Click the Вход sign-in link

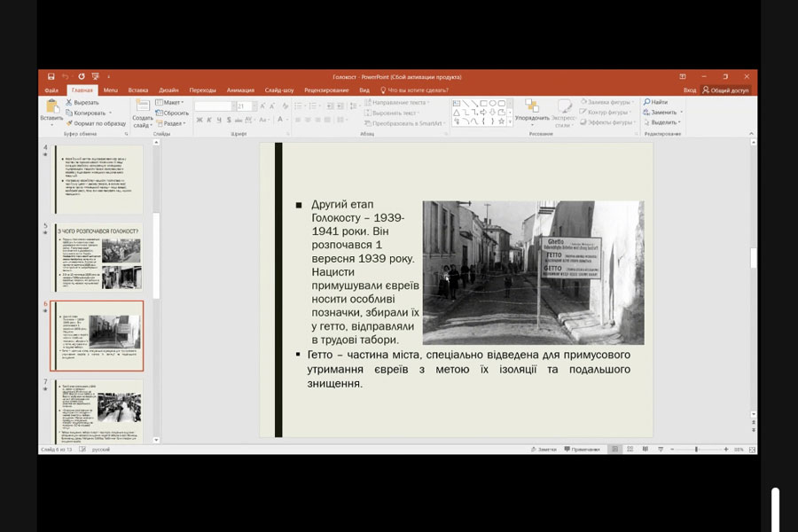point(690,90)
